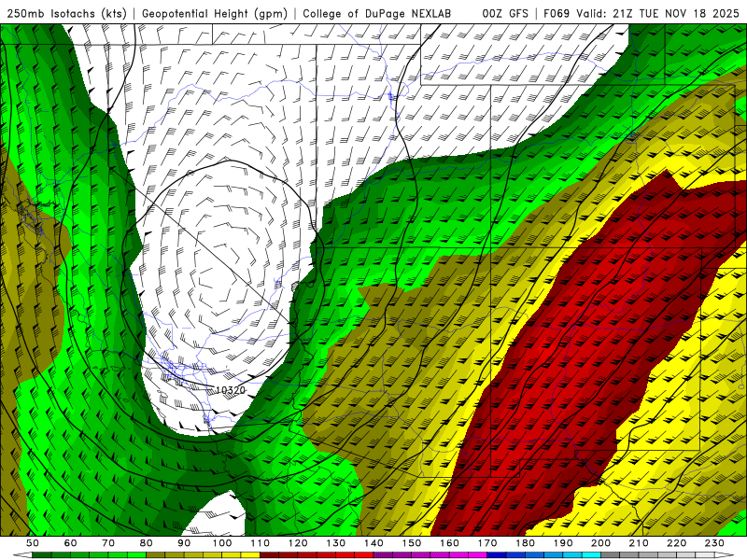Click the 130 knot legend label
The width and height of the screenshot is (747, 560).
tap(336, 543)
